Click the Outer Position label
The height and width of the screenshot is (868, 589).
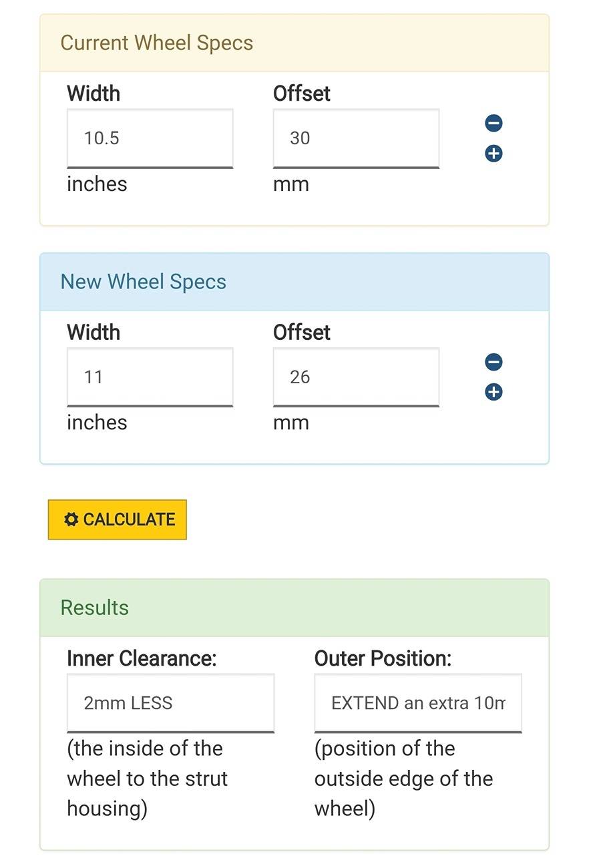click(x=383, y=658)
